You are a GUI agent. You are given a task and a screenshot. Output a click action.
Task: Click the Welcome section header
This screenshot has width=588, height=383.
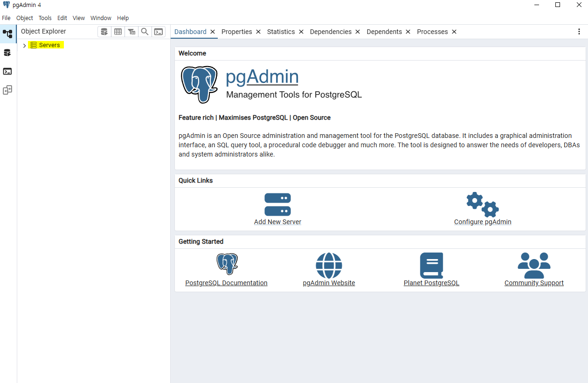click(x=192, y=53)
